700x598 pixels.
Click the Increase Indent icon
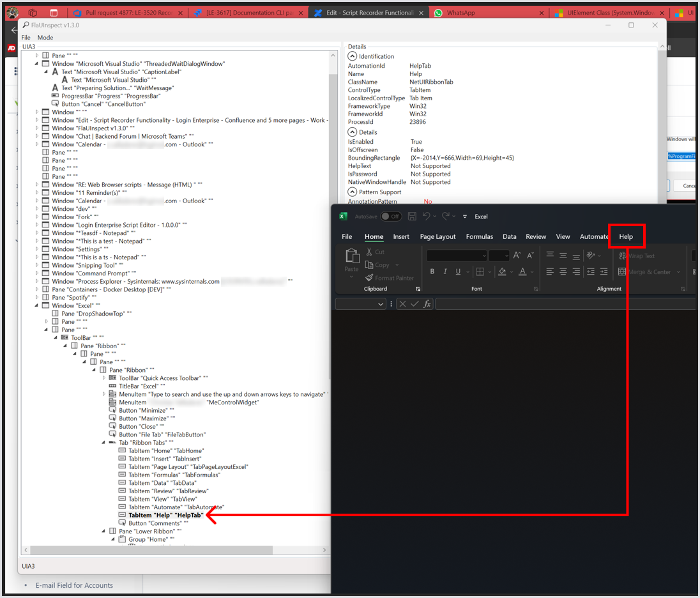(604, 272)
